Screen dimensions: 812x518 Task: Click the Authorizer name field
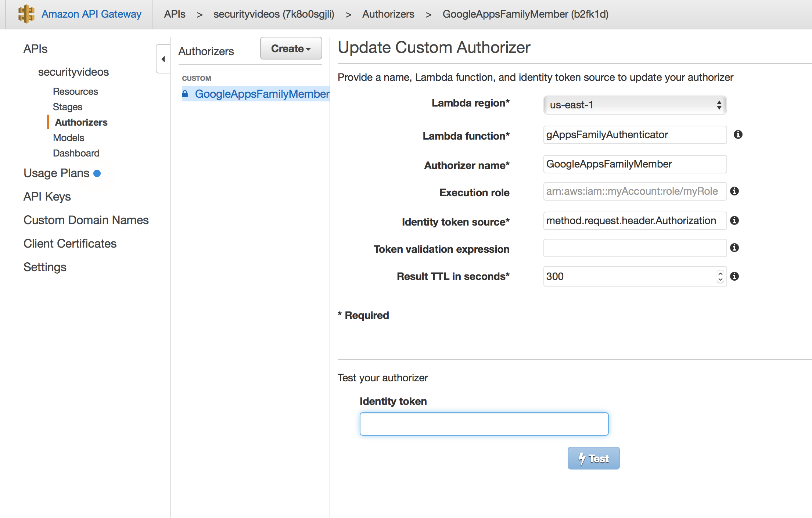coord(635,164)
